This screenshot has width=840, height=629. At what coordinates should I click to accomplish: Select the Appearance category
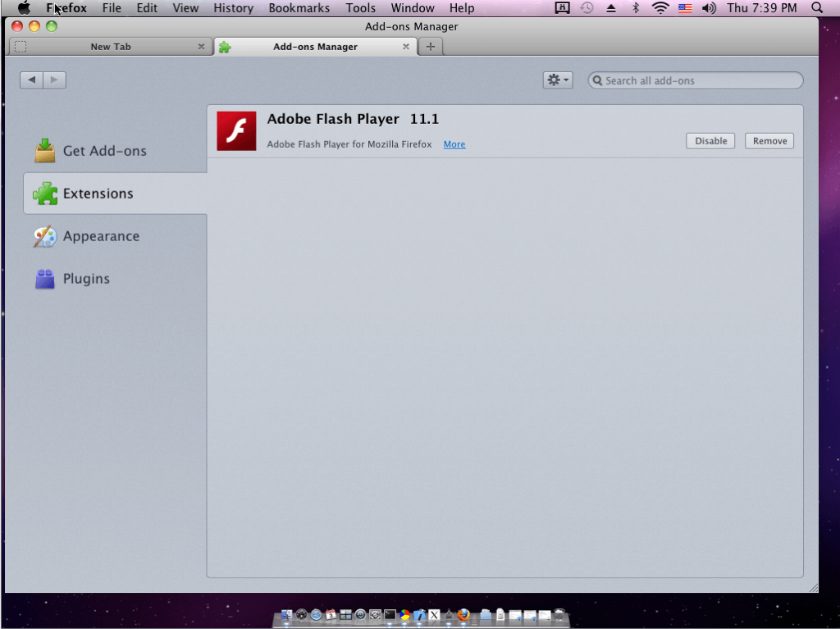click(x=101, y=236)
